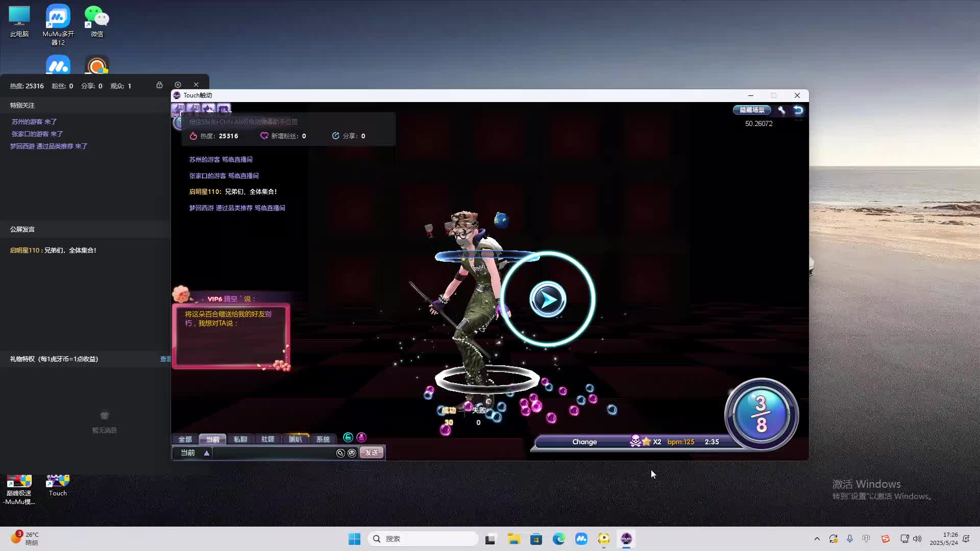Viewport: 980px width, 551px height.
Task: Click the wrench settings icon in game
Action: 781,110
